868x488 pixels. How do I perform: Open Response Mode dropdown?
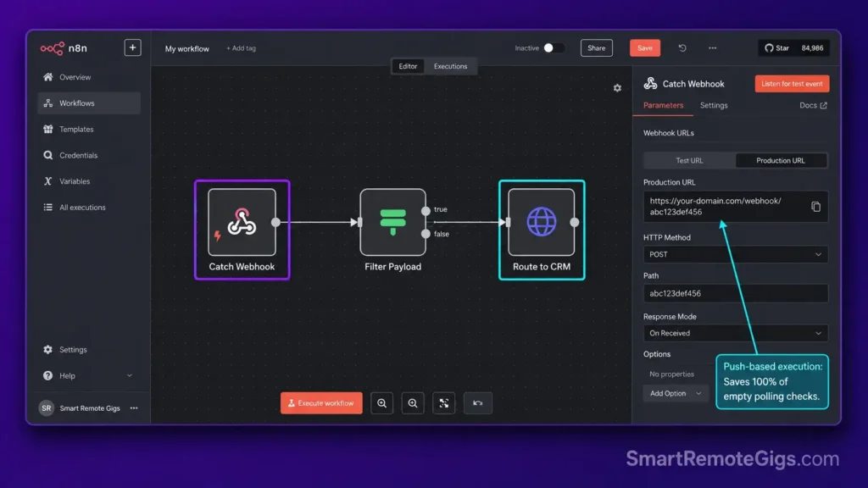(x=736, y=333)
